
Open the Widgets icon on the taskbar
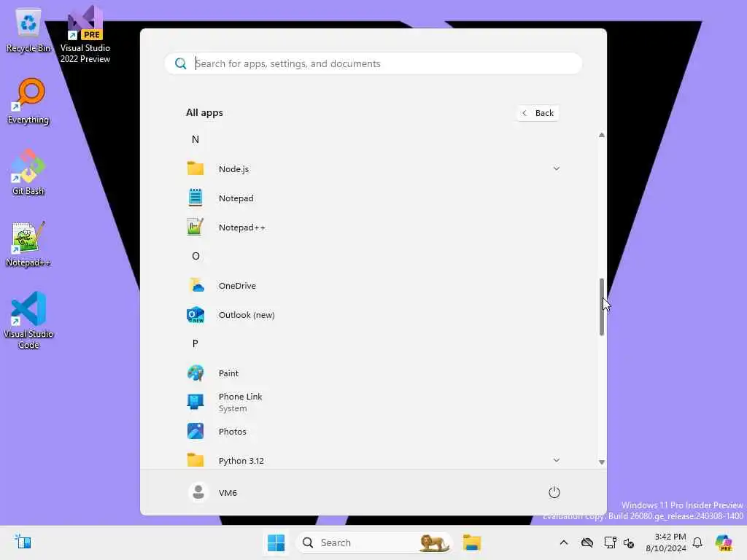click(23, 542)
